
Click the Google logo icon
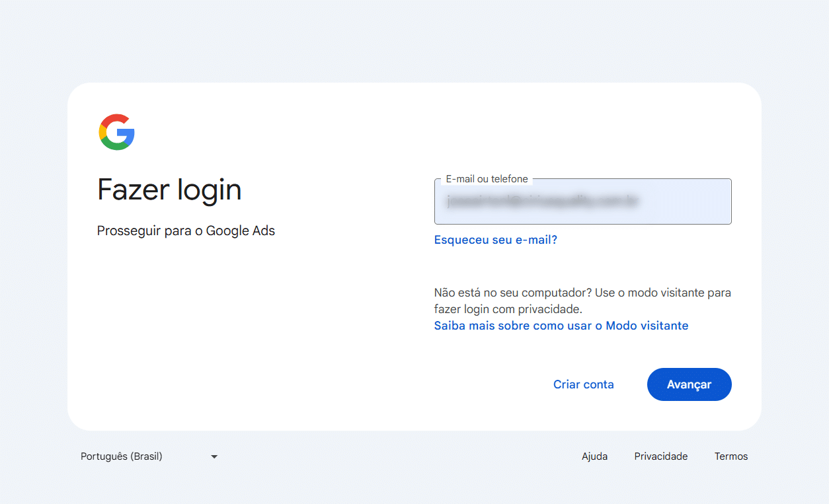tap(117, 132)
